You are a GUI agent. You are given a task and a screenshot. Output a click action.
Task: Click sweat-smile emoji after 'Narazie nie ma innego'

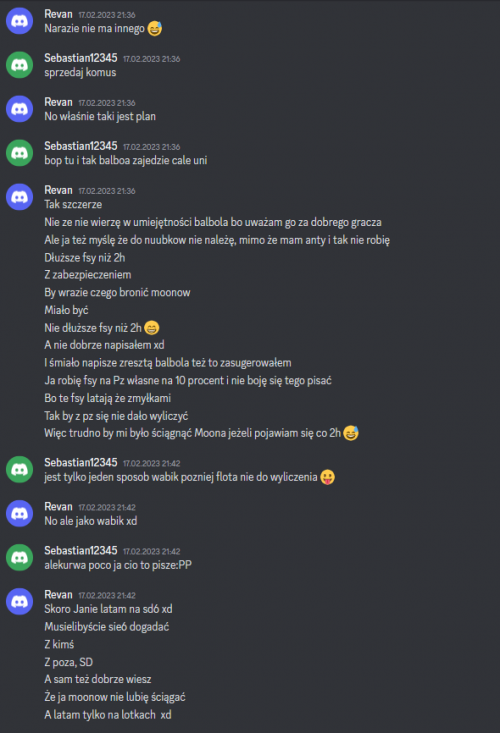pos(155,29)
